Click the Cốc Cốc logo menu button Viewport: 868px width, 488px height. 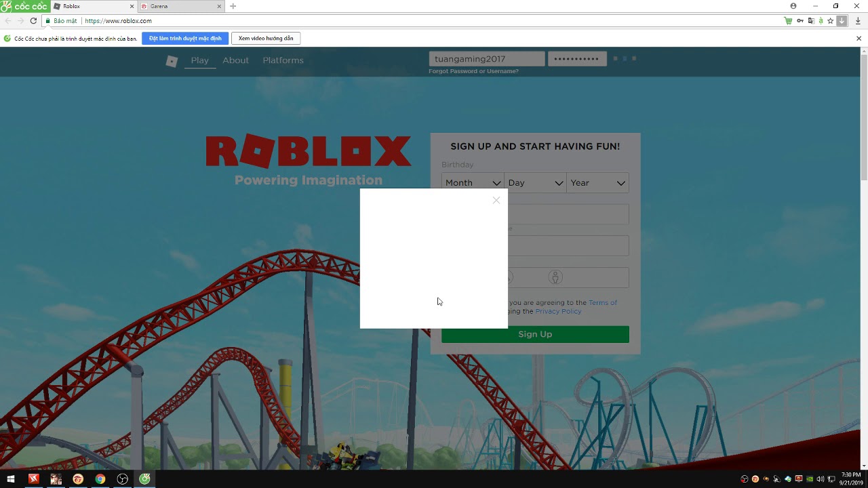pyautogui.click(x=24, y=6)
